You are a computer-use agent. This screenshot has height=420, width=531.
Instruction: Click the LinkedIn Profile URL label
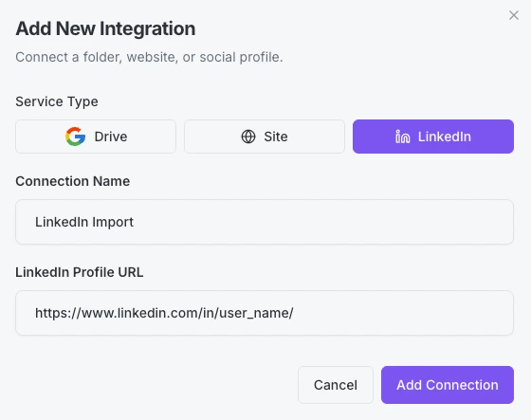click(x=80, y=272)
